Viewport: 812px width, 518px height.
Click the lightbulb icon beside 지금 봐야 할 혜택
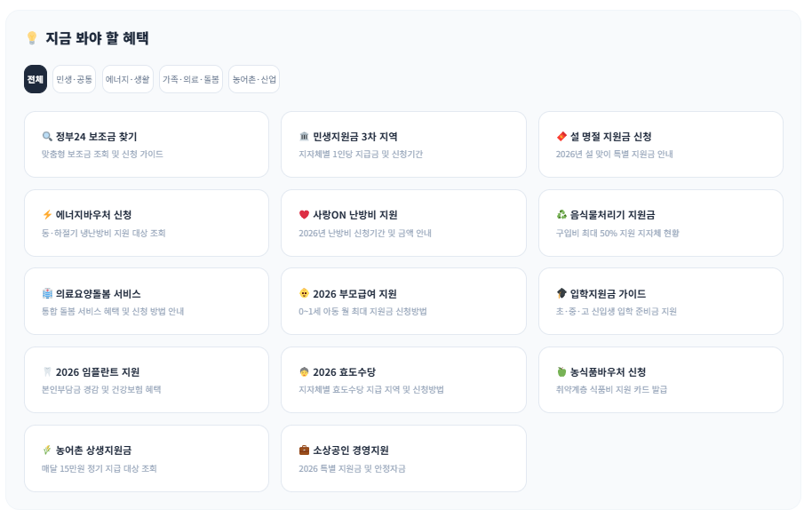(32, 38)
